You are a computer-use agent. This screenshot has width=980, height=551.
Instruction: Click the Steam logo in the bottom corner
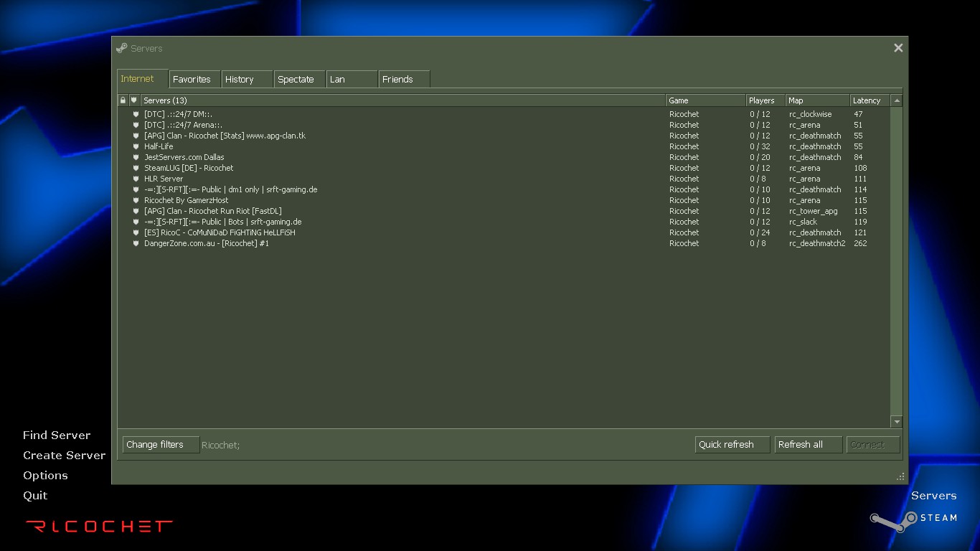(894, 522)
